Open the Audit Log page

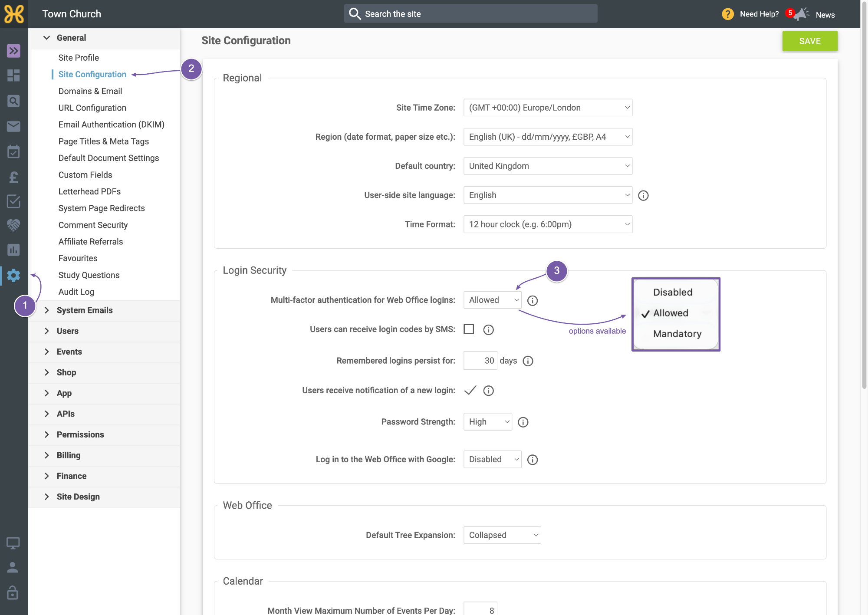[76, 292]
